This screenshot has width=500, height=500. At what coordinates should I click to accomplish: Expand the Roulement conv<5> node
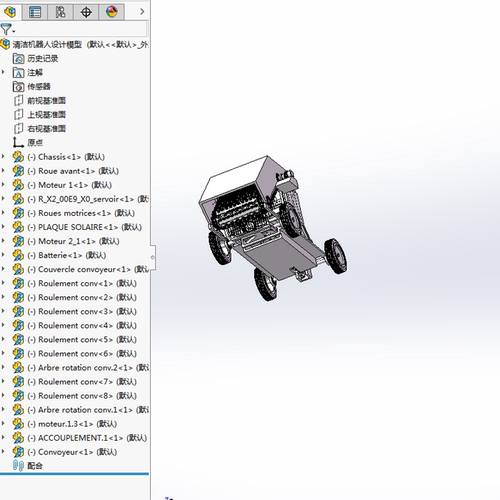click(x=3, y=339)
